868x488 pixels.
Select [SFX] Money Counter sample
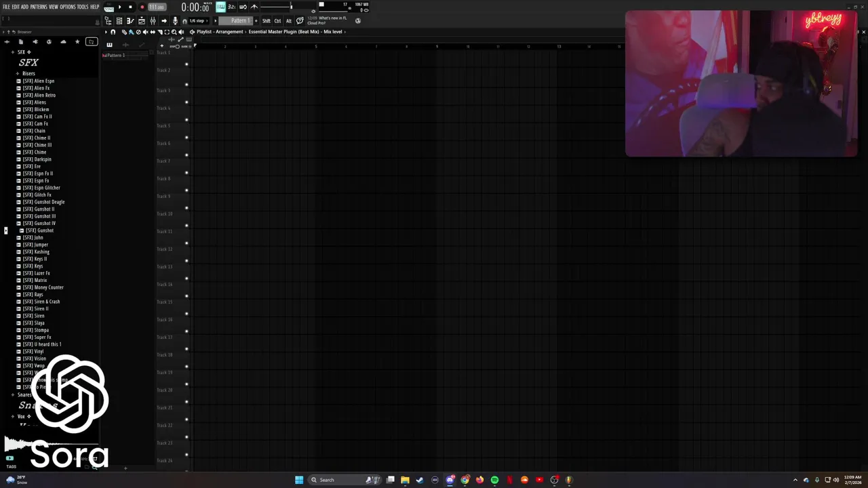43,287
